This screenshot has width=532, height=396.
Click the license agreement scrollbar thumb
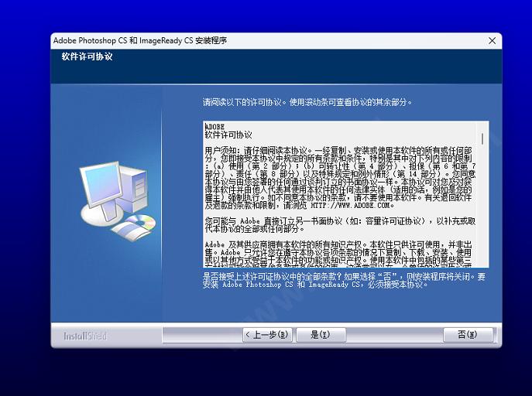pyautogui.click(x=482, y=138)
